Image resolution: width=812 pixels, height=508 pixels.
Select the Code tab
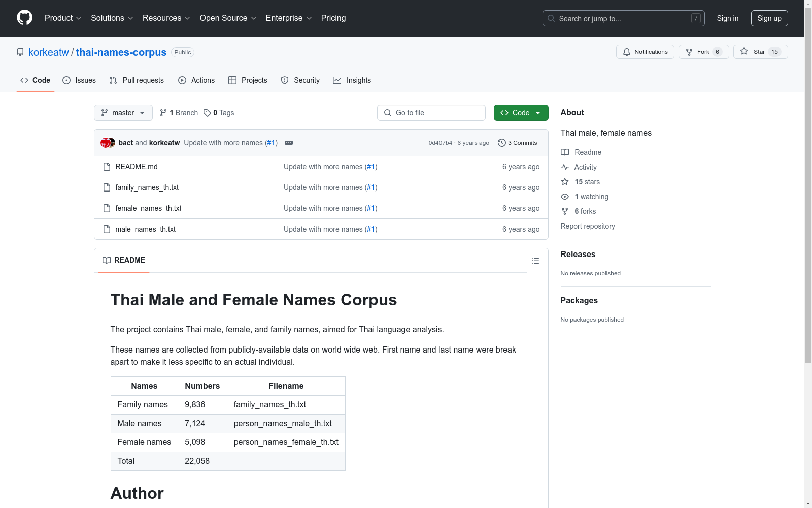[36, 80]
